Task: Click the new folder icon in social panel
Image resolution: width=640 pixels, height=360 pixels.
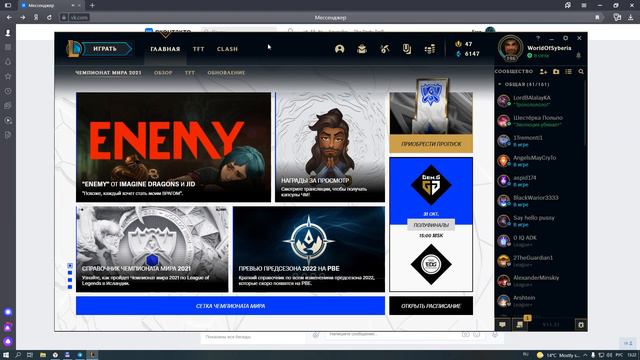Action: (556, 71)
